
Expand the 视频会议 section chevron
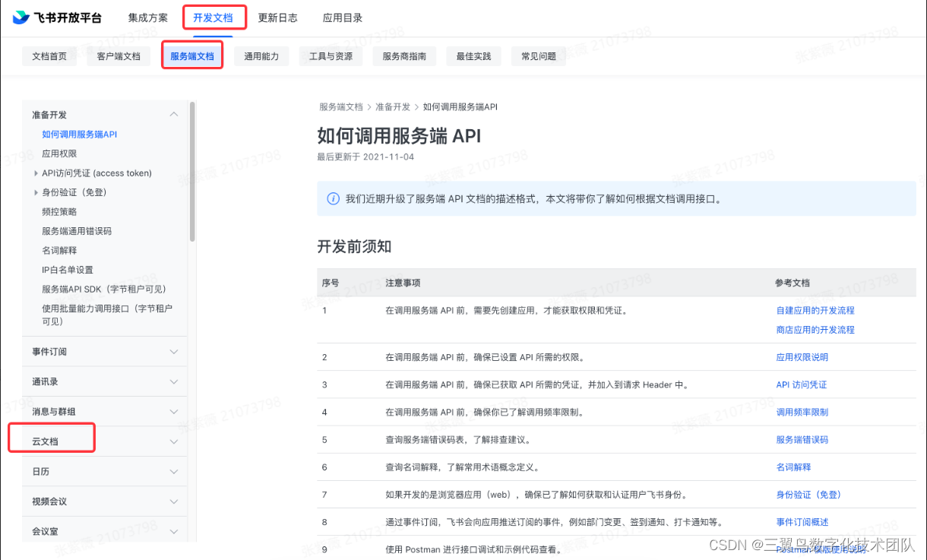pos(174,501)
